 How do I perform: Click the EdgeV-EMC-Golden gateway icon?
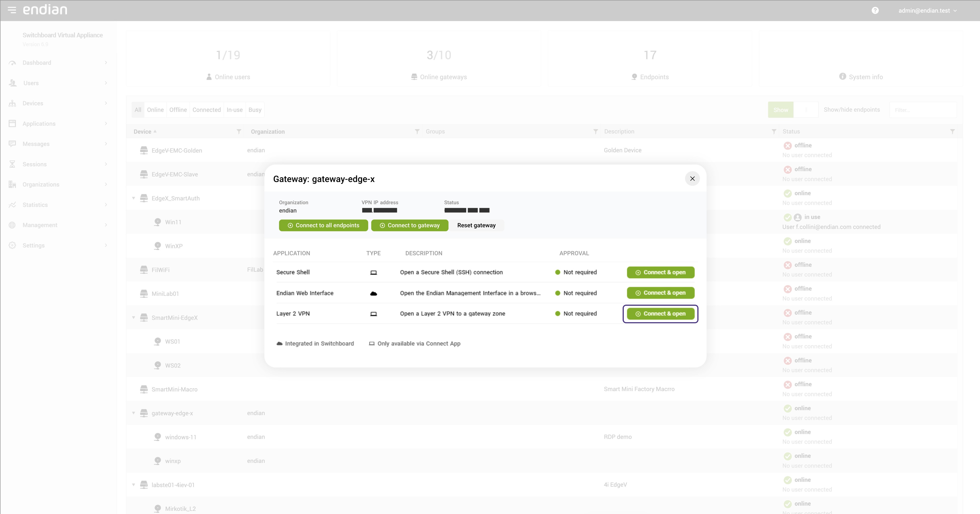144,150
